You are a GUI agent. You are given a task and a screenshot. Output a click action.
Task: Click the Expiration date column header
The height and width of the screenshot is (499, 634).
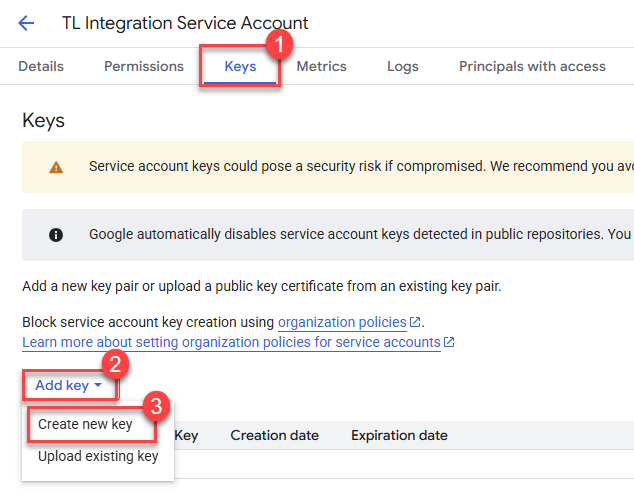click(399, 436)
